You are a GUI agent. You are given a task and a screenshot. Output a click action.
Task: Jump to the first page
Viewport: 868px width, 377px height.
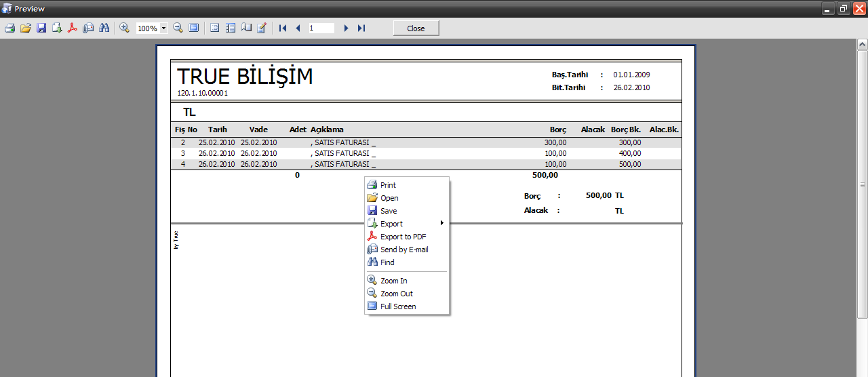(x=283, y=28)
